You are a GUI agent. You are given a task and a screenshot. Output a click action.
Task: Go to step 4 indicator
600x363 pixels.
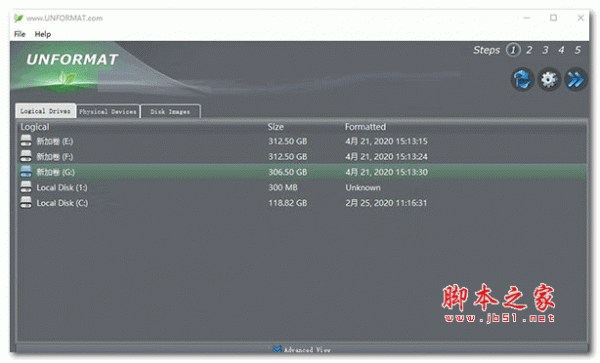coord(561,50)
